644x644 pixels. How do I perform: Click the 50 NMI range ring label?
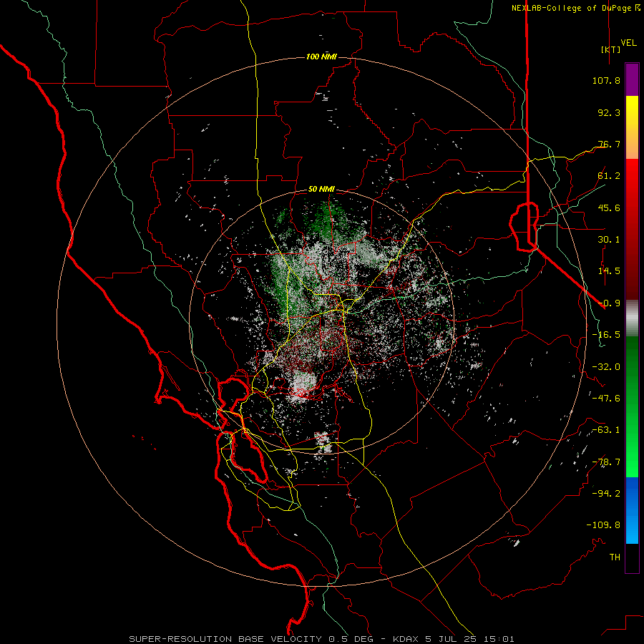(x=321, y=189)
